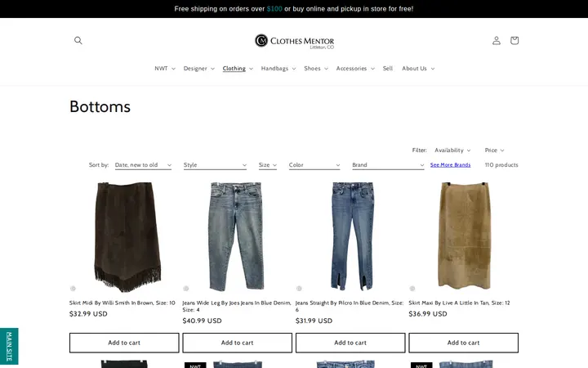Add the Live A Little skirt to cart

(464, 343)
